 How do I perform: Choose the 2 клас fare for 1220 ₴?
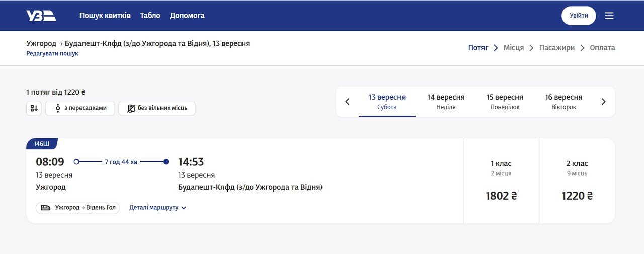pyautogui.click(x=577, y=180)
